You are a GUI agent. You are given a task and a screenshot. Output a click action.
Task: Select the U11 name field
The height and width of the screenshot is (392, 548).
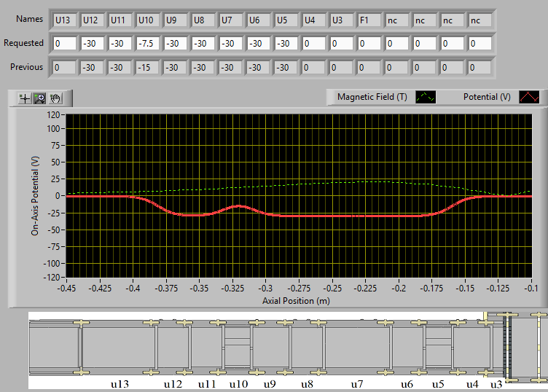tap(120, 20)
